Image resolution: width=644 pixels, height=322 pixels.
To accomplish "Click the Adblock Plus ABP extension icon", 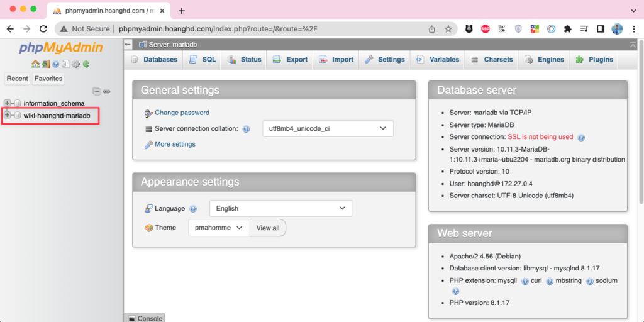I will [486, 29].
